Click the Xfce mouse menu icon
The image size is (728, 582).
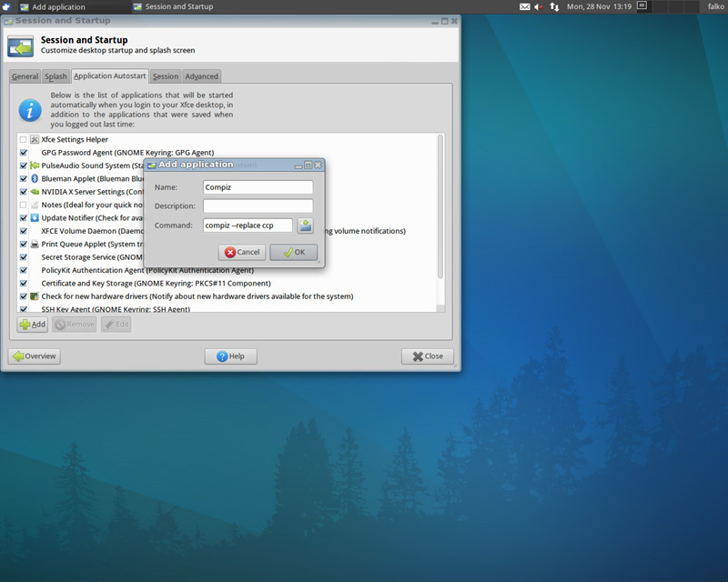(6, 6)
